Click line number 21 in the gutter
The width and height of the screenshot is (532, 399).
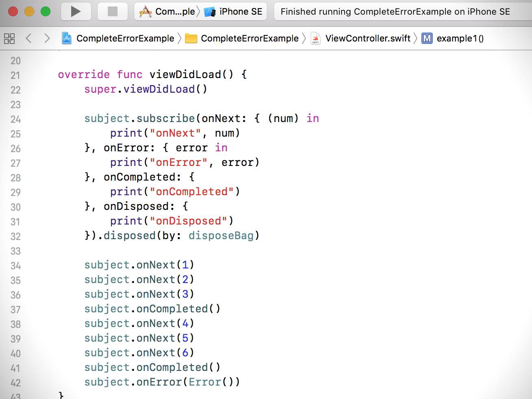coord(15,75)
